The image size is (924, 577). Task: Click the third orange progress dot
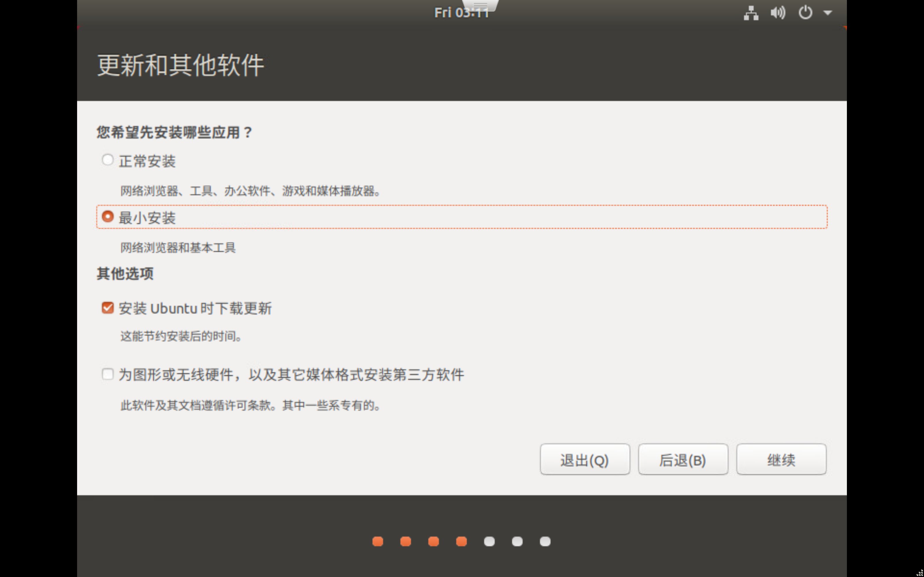point(433,541)
